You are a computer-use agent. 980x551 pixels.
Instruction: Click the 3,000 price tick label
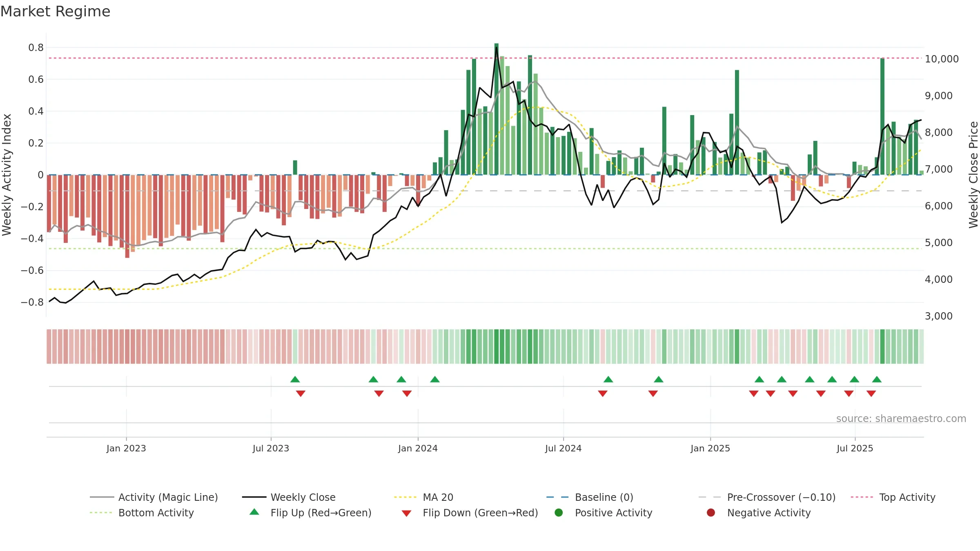coord(939,316)
